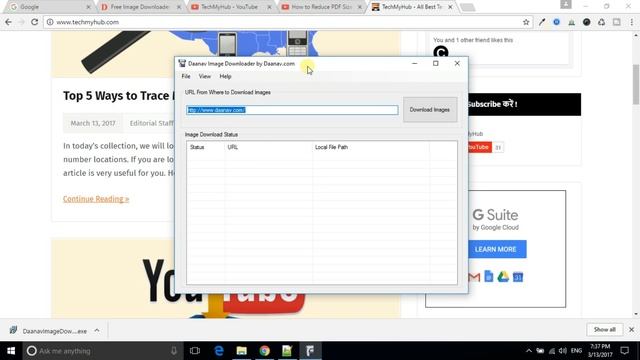Open File Explorer from the taskbar

click(x=242, y=351)
